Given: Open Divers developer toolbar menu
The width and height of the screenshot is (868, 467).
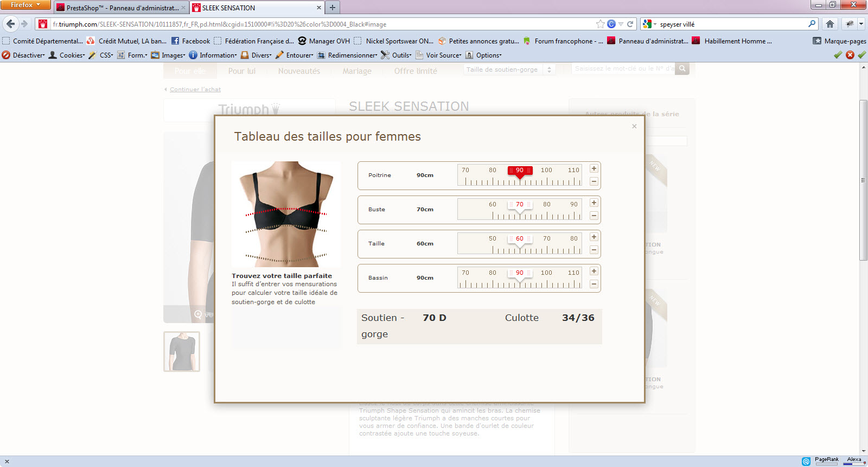Looking at the screenshot, I should pyautogui.click(x=256, y=55).
